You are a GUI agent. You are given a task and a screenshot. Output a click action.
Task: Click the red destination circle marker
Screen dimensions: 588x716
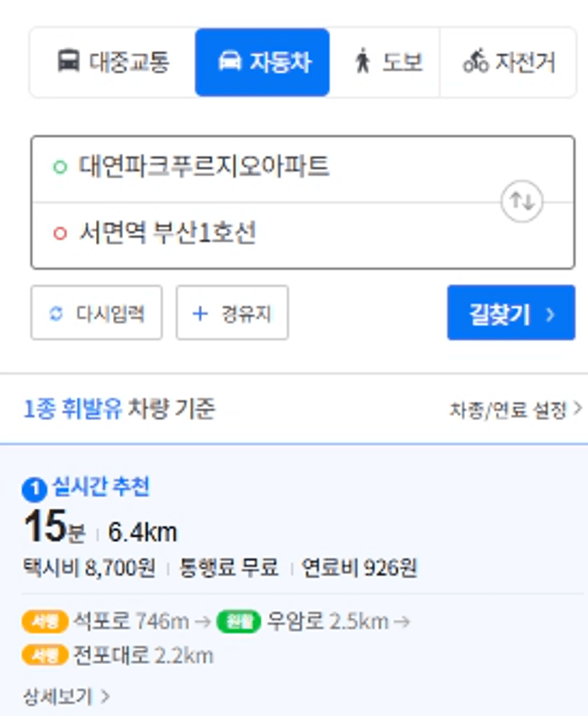[60, 234]
